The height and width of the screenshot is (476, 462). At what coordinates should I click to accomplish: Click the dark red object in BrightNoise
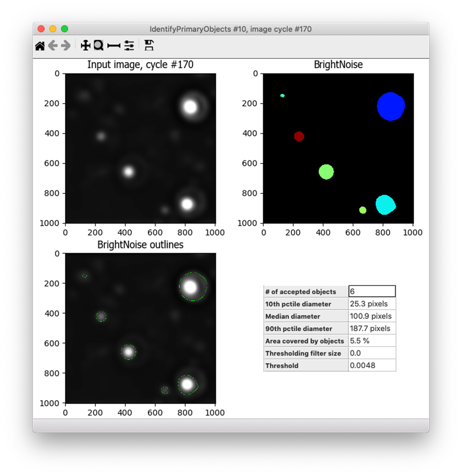pos(299,137)
